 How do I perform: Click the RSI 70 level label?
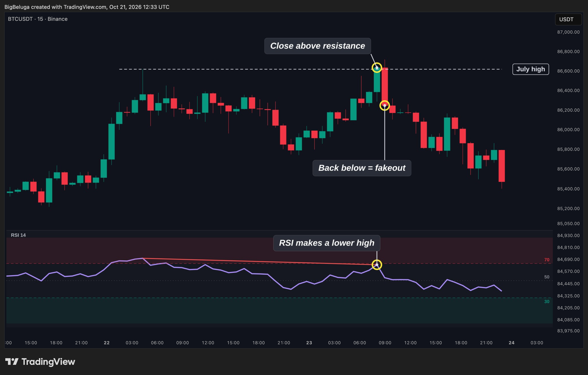tap(547, 260)
